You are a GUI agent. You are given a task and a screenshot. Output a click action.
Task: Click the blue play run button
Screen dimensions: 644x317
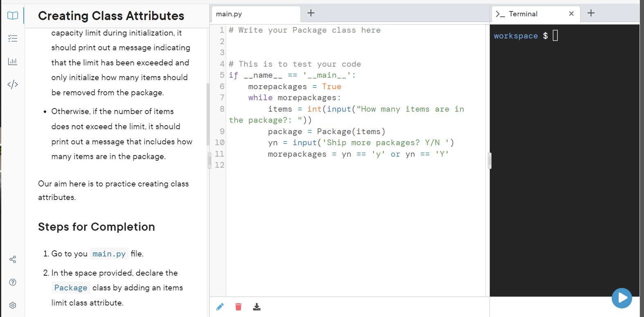622,298
